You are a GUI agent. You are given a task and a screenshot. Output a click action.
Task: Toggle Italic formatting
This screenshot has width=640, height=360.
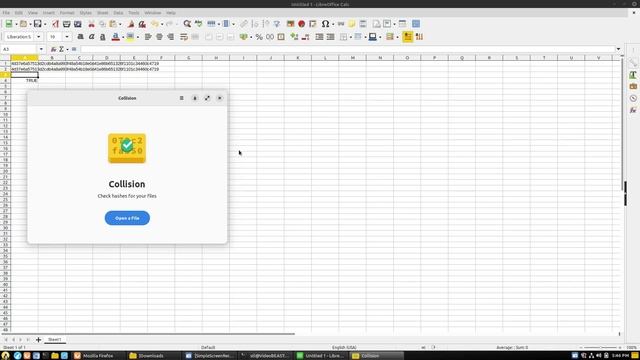[x=92, y=37]
